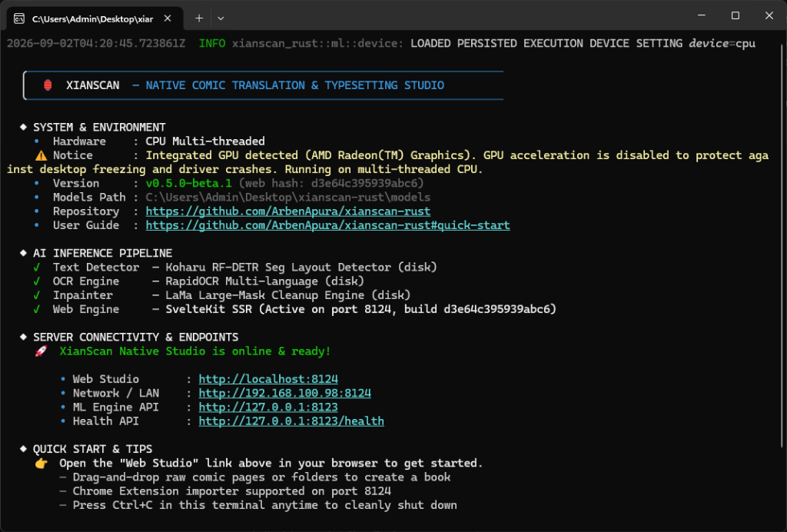
Task: Click the Models Path C:\Users\Admin\Desktop\xianscan-rust\models
Action: (288, 198)
